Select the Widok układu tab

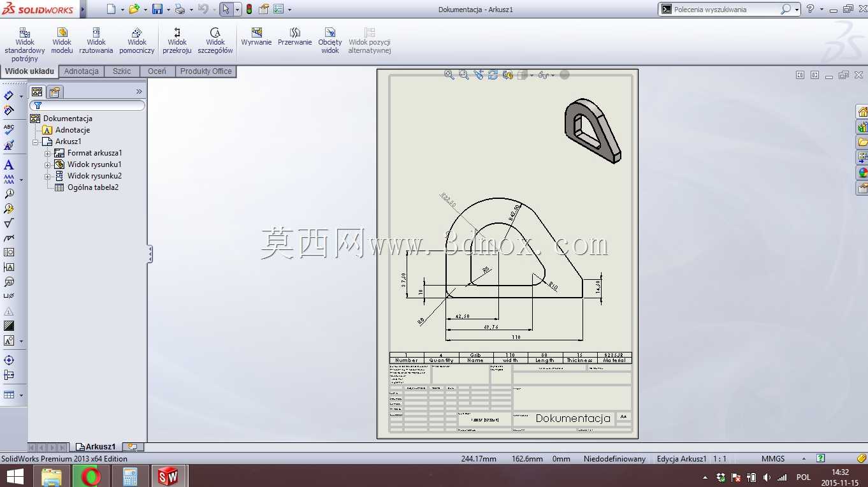(x=29, y=71)
